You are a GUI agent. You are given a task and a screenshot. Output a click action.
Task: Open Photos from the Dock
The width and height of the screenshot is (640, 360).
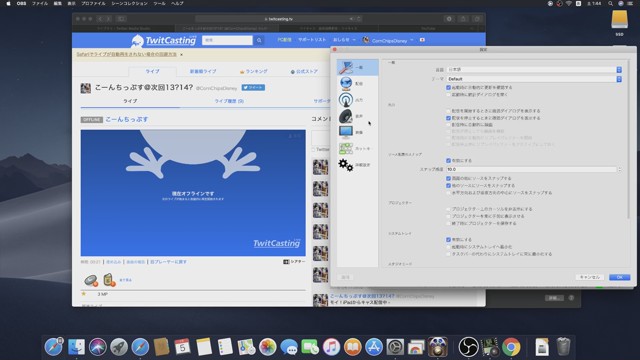click(268, 347)
